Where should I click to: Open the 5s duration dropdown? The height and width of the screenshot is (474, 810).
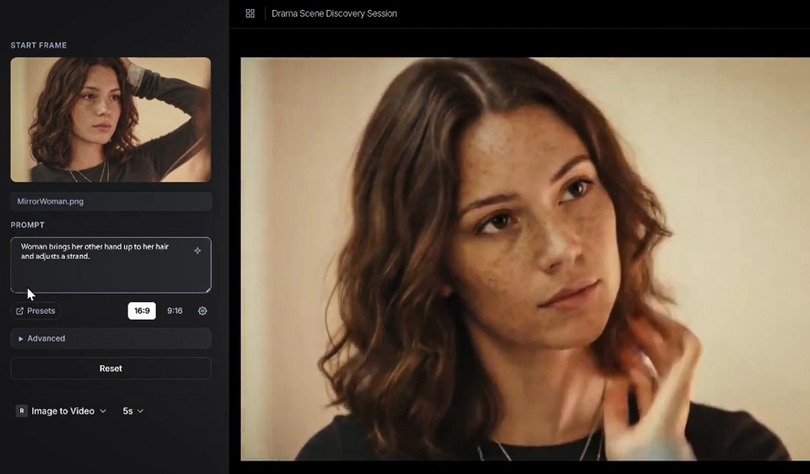coord(133,411)
